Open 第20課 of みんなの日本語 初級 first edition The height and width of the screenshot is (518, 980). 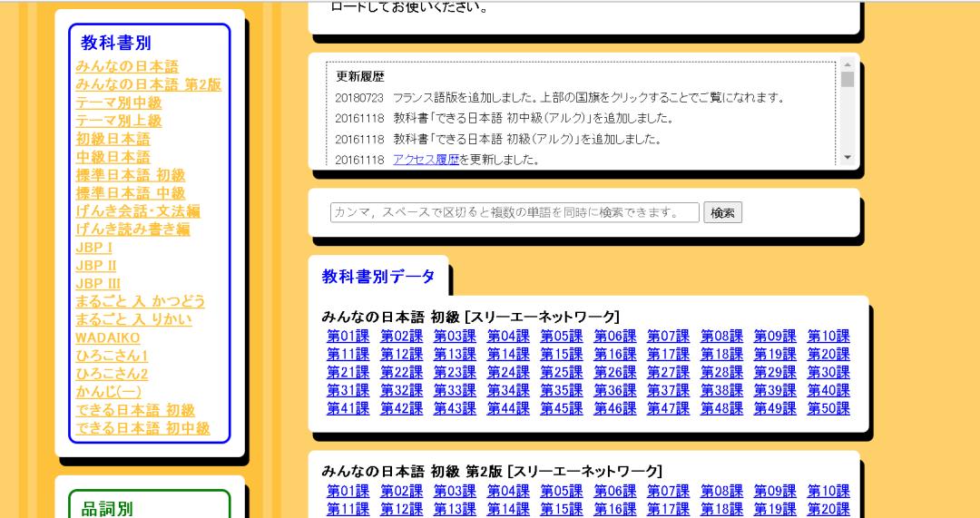click(828, 355)
